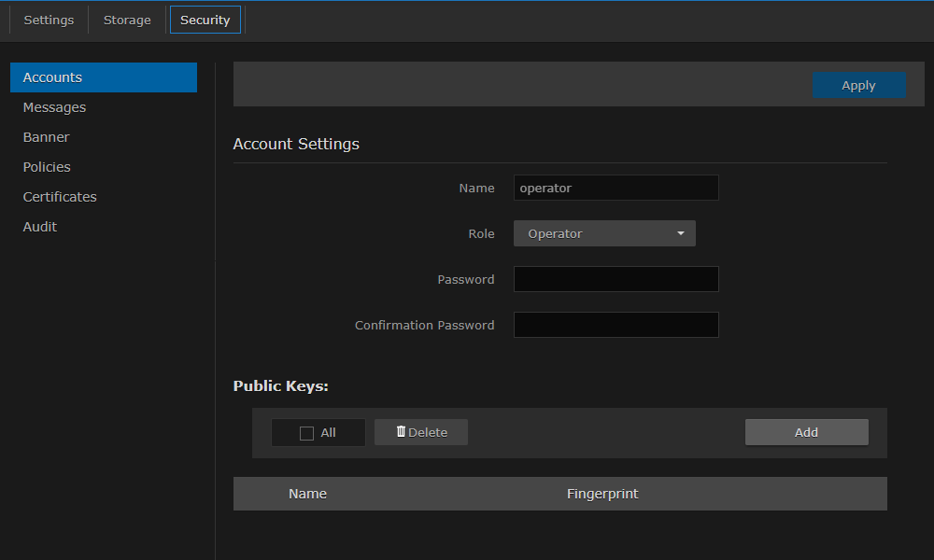
Task: Switch to the Storage tab
Action: click(x=126, y=19)
